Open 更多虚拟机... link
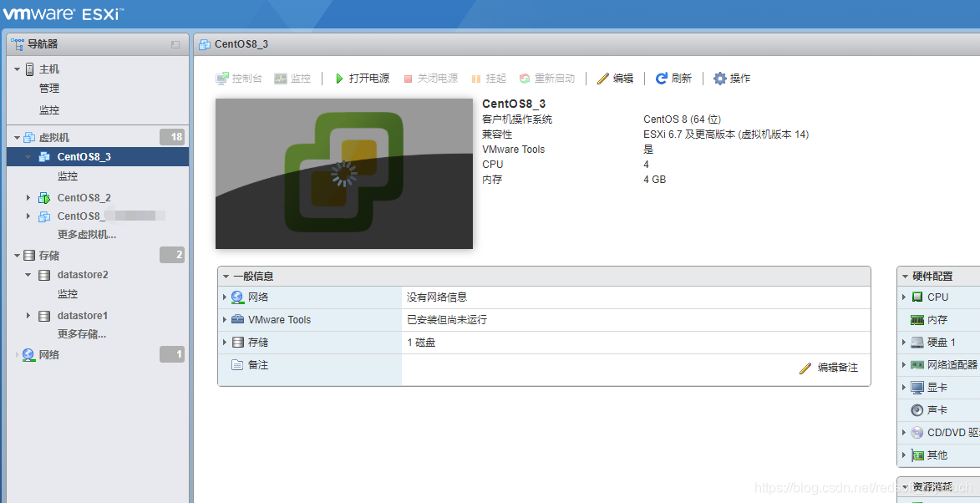This screenshot has height=503, width=980. pyautogui.click(x=87, y=235)
